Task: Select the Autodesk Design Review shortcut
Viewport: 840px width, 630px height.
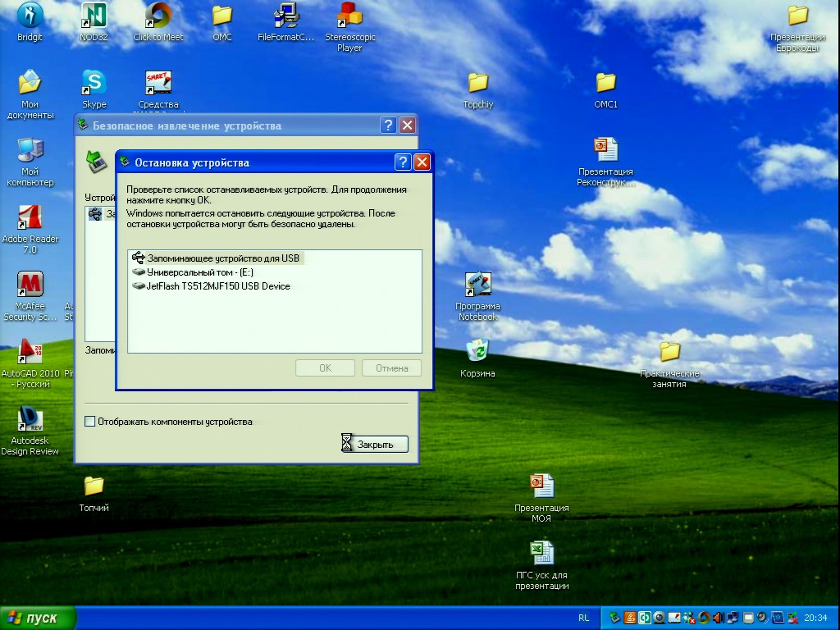Action: [x=30, y=431]
